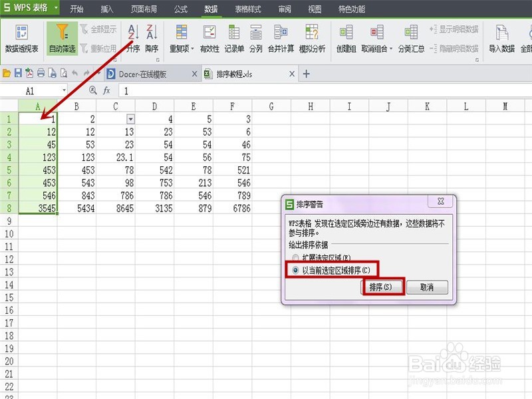Expand the 取消组合 dropdown arrow
532x399 pixels.
(x=391, y=49)
